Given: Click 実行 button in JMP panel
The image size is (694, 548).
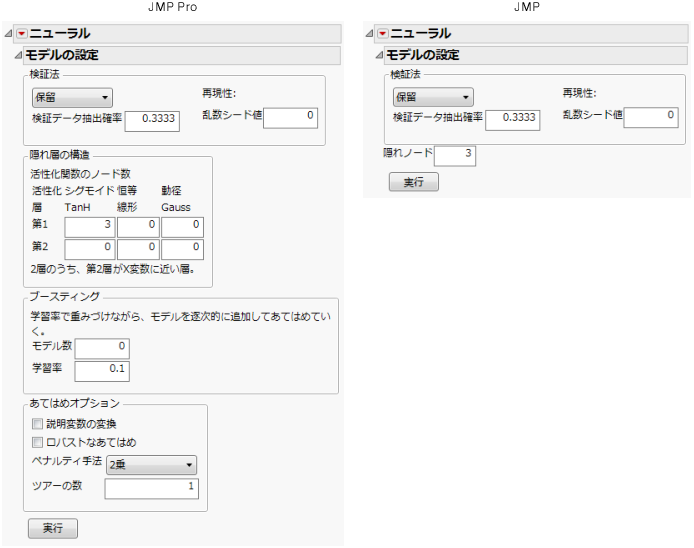Looking at the screenshot, I should (414, 182).
